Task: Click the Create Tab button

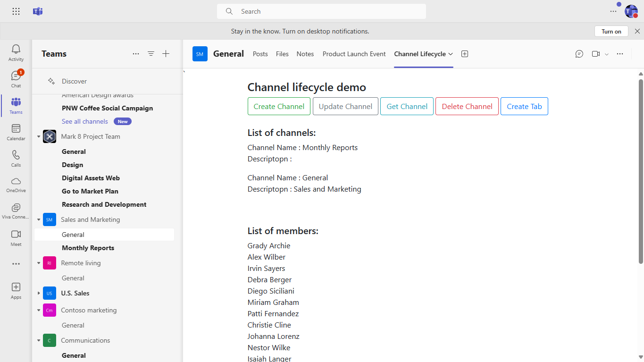Action: pos(524,106)
